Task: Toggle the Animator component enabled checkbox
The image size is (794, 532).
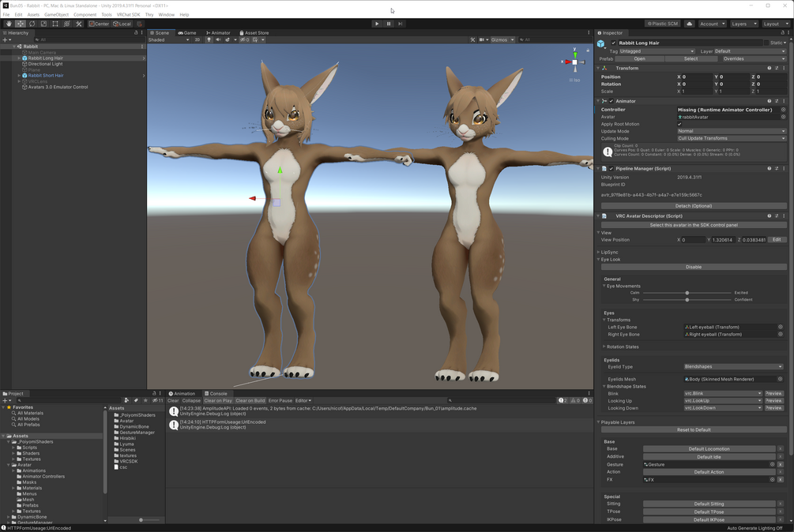Action: pos(611,101)
